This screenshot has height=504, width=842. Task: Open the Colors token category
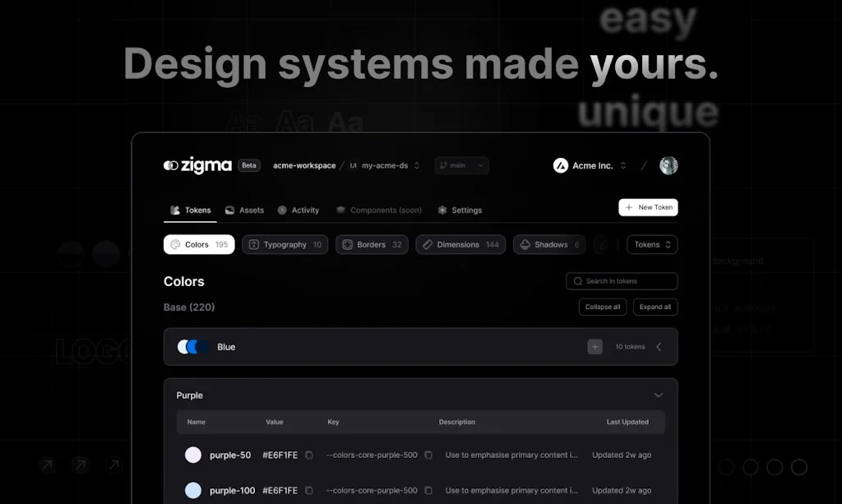(198, 244)
